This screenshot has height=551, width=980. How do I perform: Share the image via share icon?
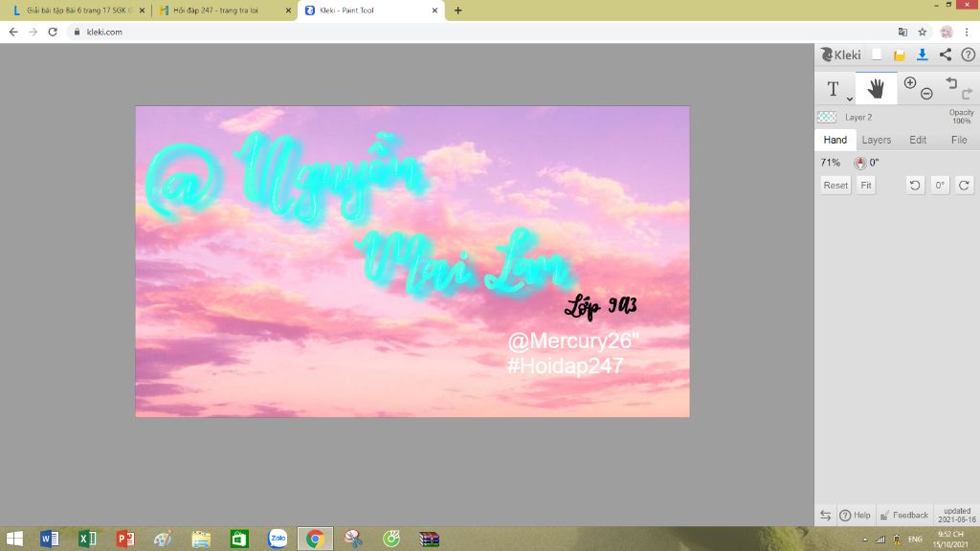945,55
